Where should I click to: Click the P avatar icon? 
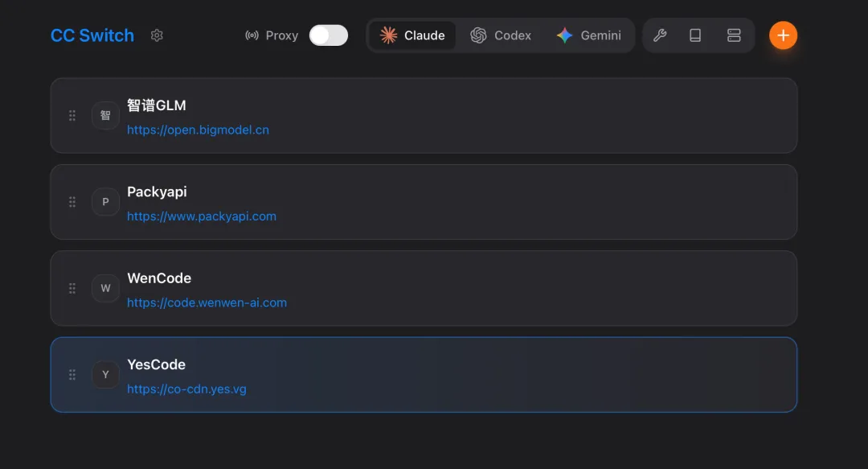(x=105, y=202)
